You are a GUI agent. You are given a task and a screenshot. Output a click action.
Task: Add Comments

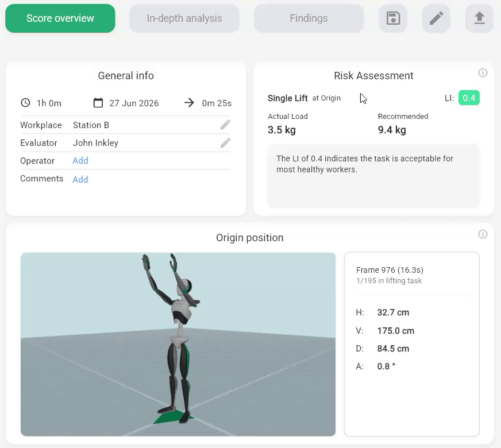coord(80,179)
